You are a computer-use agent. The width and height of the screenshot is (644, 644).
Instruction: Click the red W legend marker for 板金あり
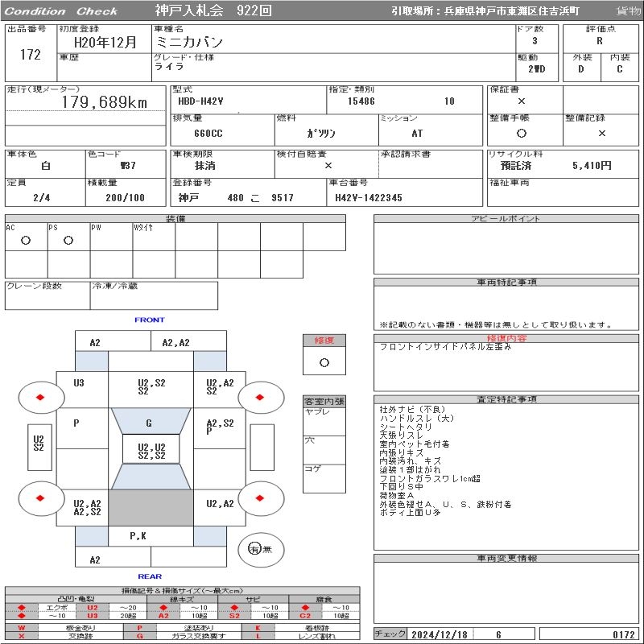tap(22, 627)
